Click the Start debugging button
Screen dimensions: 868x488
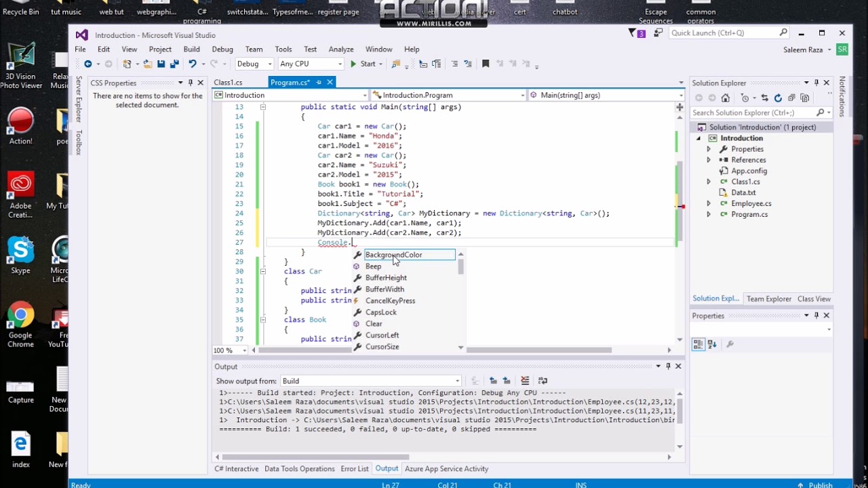tap(363, 64)
